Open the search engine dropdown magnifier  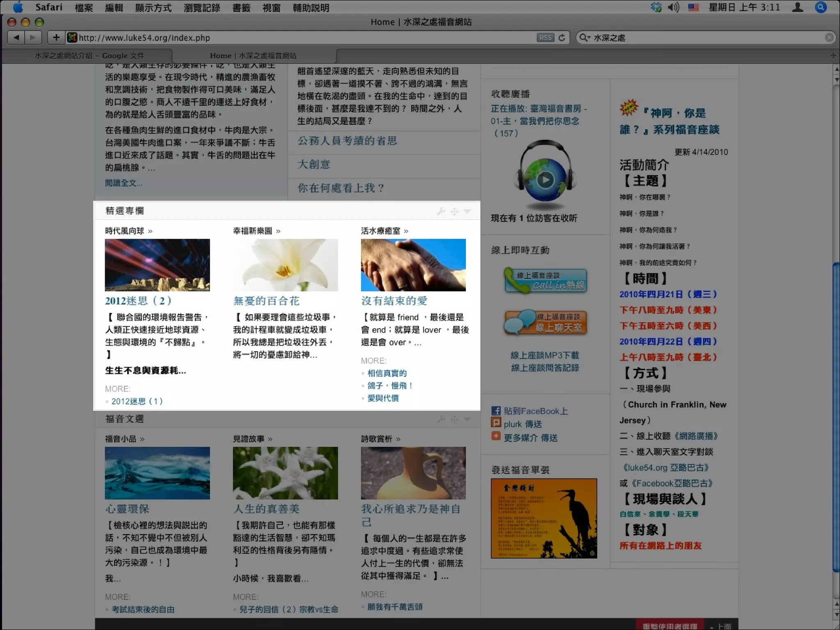point(584,38)
